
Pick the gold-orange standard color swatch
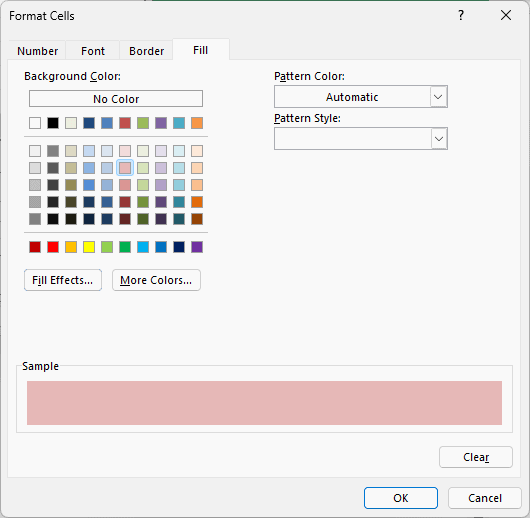tap(71, 247)
